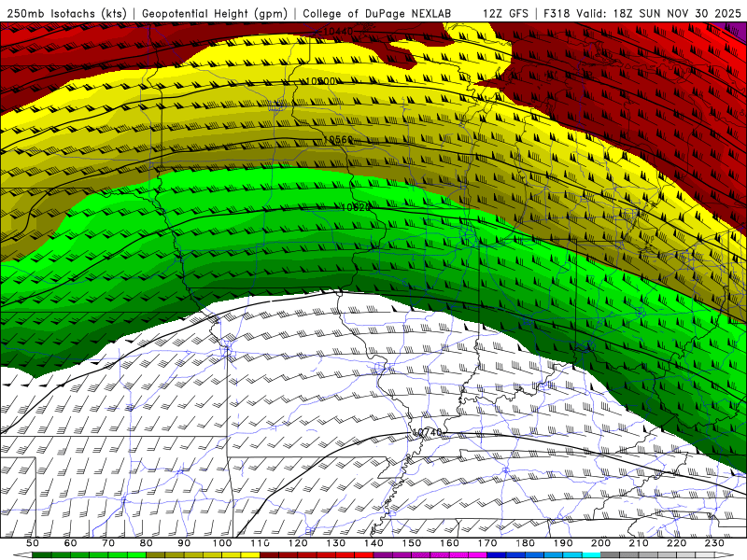This screenshot has height=560, width=747.
Task: Click the 10500 height contour label
Action: [319, 81]
